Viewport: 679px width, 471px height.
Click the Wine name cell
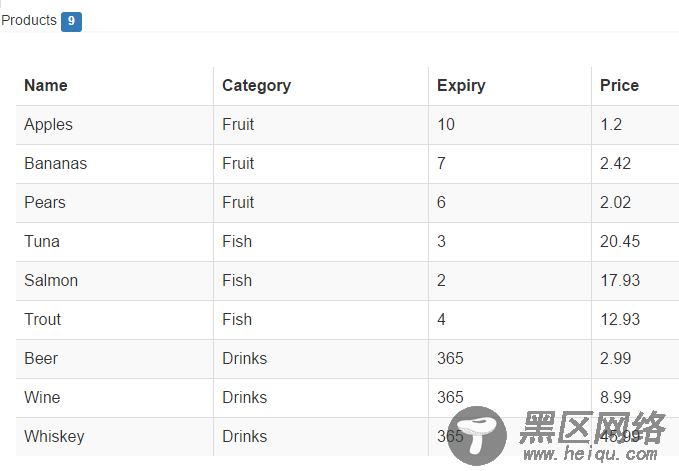pos(115,397)
